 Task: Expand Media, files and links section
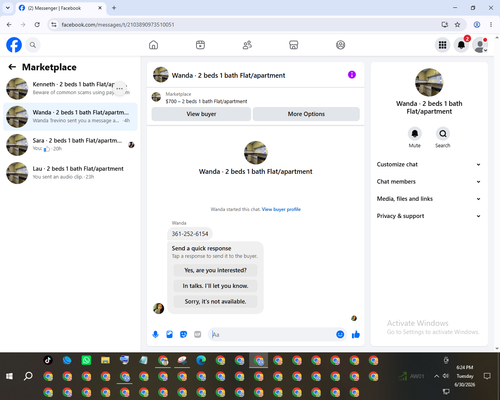tap(429, 199)
